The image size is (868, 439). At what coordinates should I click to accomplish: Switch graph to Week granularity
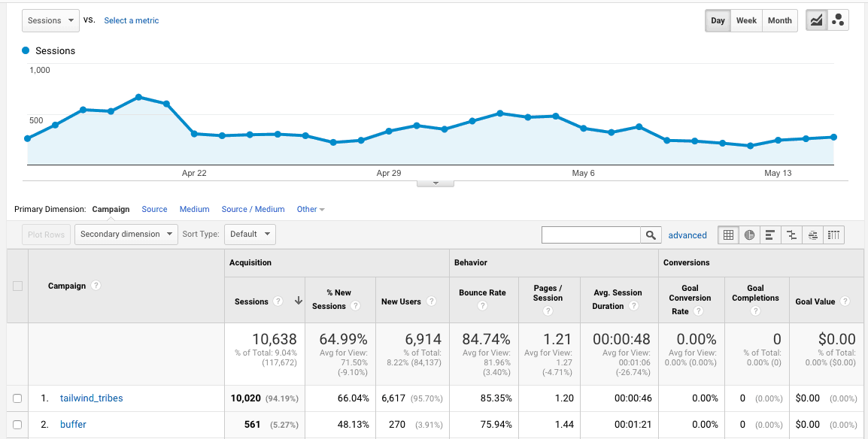click(746, 20)
